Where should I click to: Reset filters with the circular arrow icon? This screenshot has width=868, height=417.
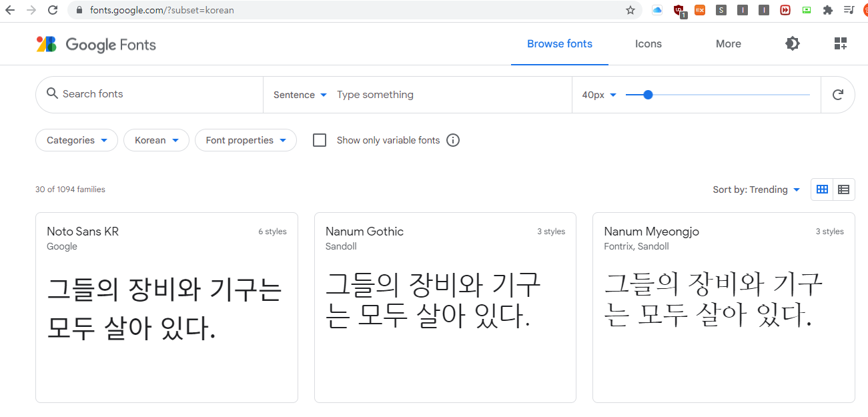pyautogui.click(x=838, y=95)
